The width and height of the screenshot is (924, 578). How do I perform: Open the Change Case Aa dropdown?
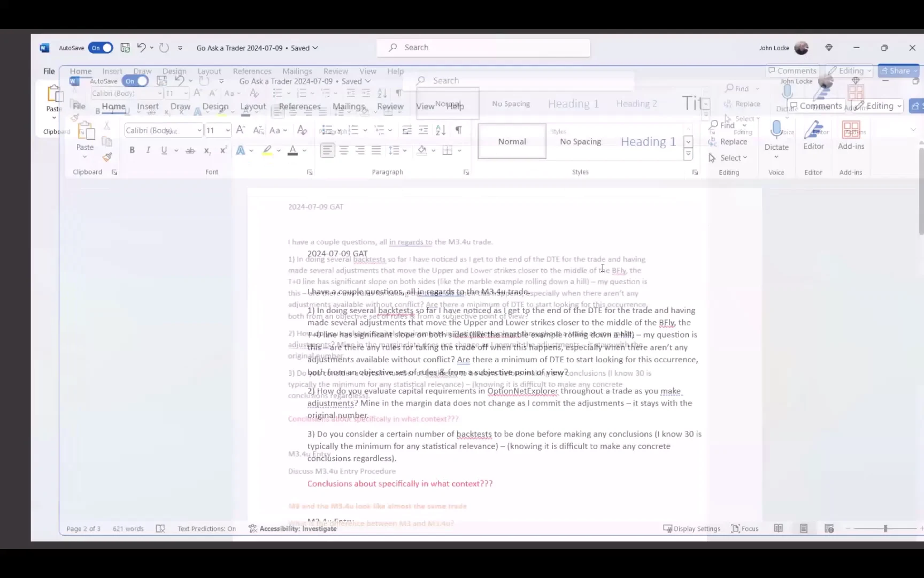pyautogui.click(x=279, y=130)
